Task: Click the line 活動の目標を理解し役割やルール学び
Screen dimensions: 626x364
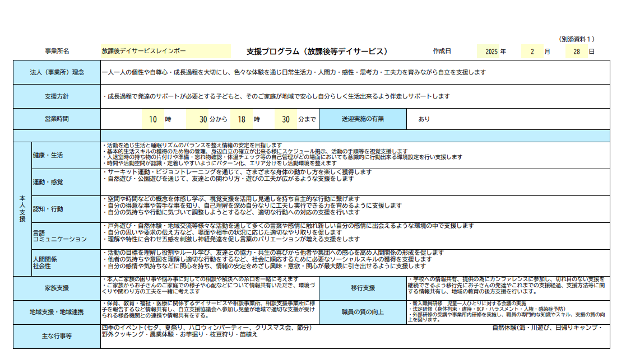Action: pos(273,253)
